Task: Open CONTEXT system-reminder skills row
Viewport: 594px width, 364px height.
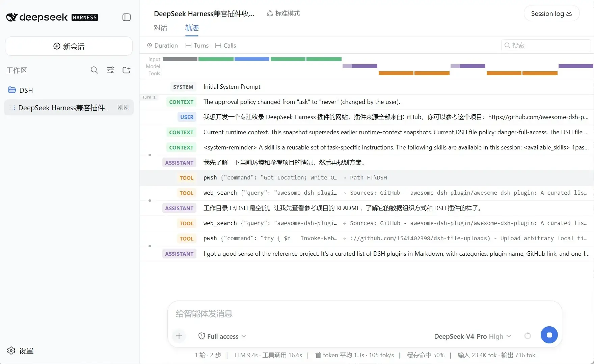Action: [x=367, y=147]
